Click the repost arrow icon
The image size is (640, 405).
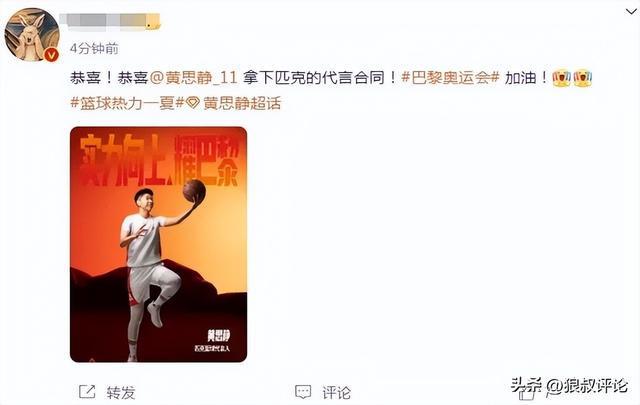[87, 392]
